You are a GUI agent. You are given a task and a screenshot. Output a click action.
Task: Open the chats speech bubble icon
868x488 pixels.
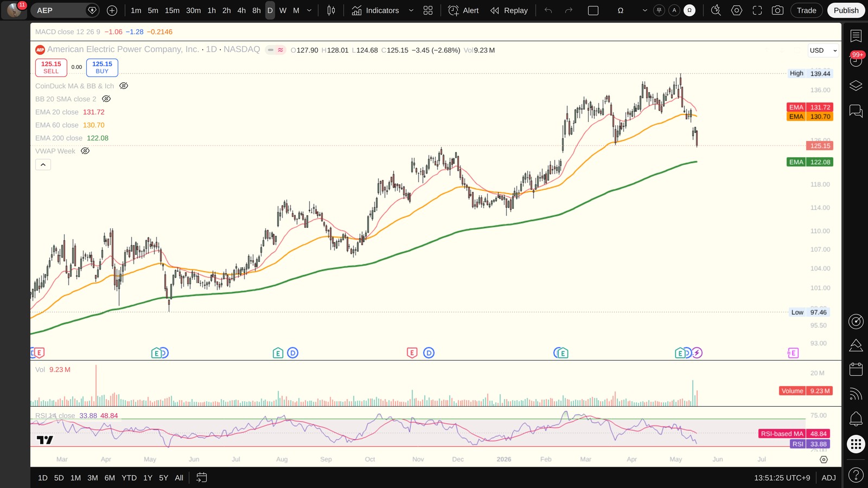click(856, 111)
